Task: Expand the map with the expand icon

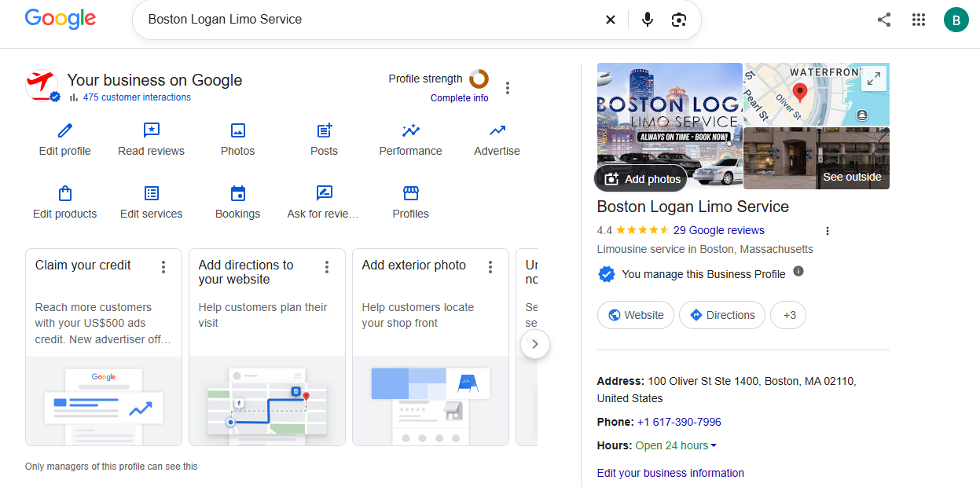Action: (x=874, y=79)
